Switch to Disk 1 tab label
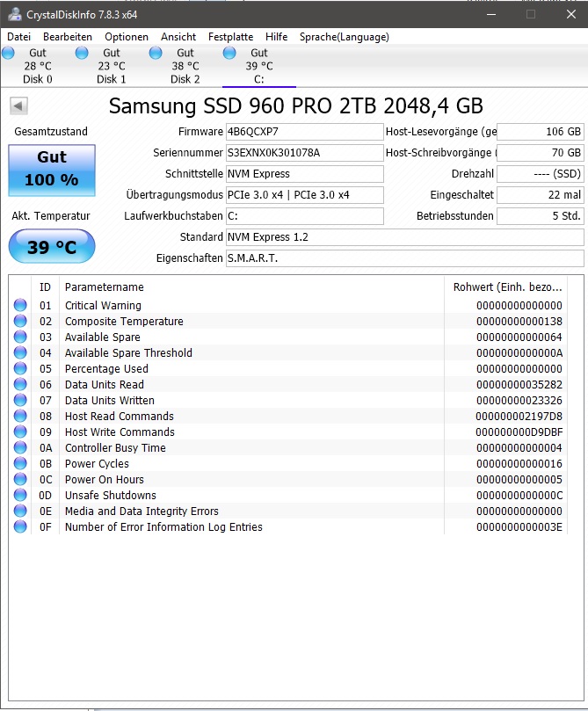588x711 pixels. (111, 79)
